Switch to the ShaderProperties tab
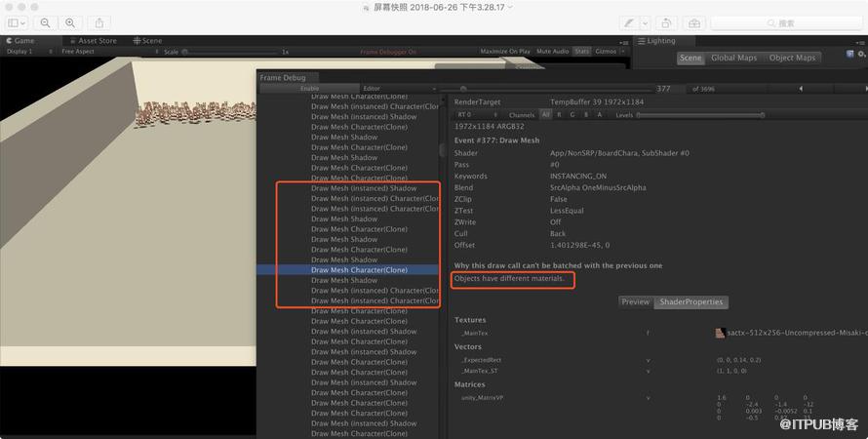Image resolution: width=868 pixels, height=439 pixels. click(690, 302)
